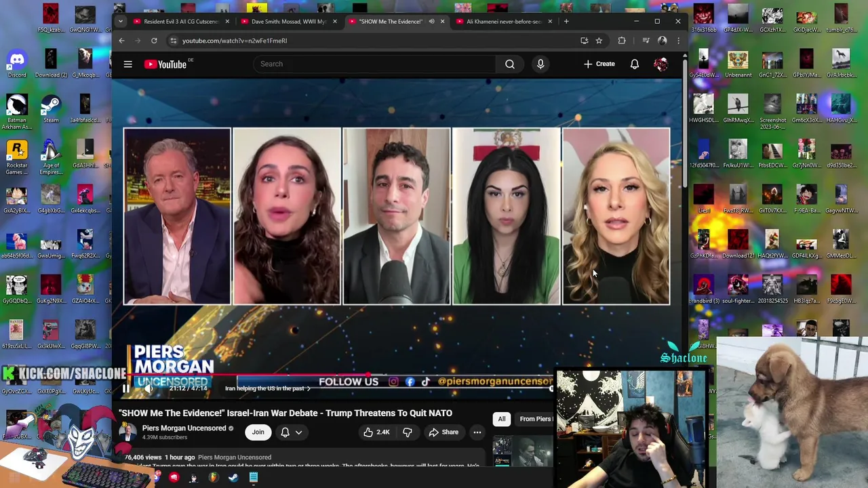The height and width of the screenshot is (488, 868).
Task: Mute the video volume speaker icon
Action: click(x=149, y=388)
